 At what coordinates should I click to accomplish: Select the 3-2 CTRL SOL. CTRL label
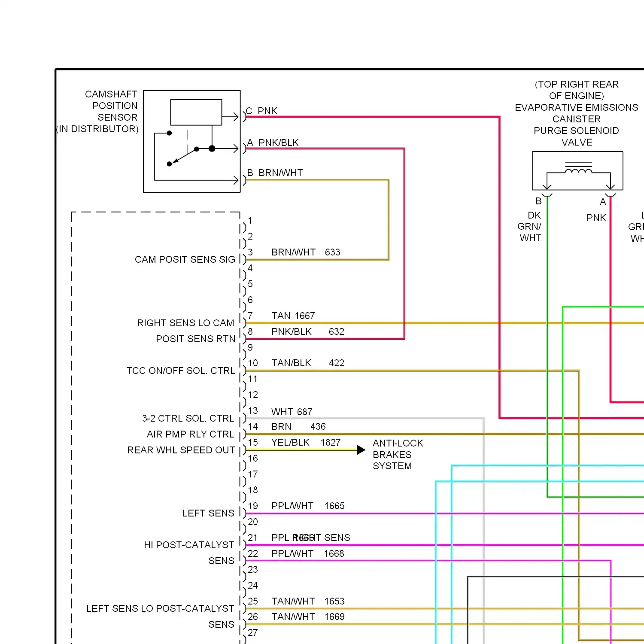click(188, 418)
